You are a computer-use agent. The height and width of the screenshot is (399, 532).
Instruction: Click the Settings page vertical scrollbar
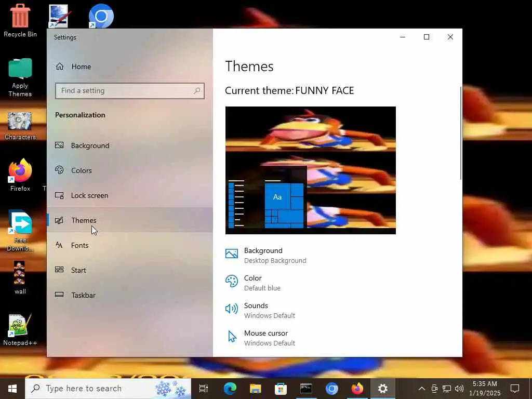tap(460, 133)
